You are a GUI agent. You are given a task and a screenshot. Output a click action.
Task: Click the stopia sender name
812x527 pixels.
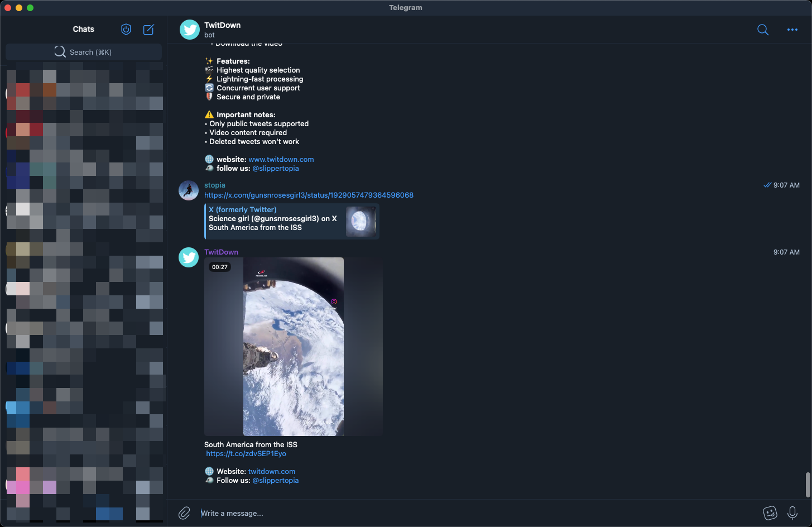pyautogui.click(x=215, y=185)
